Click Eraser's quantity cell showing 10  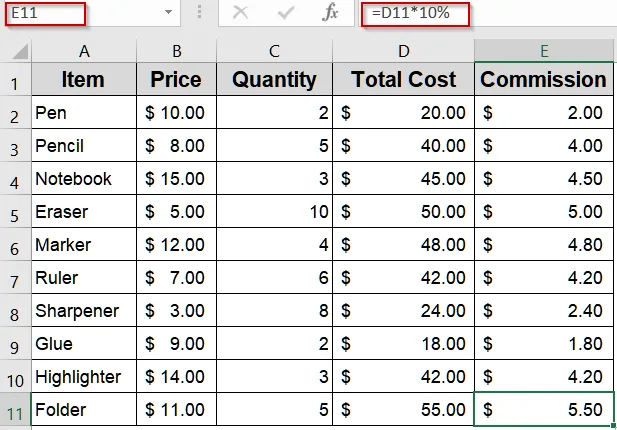tap(274, 212)
